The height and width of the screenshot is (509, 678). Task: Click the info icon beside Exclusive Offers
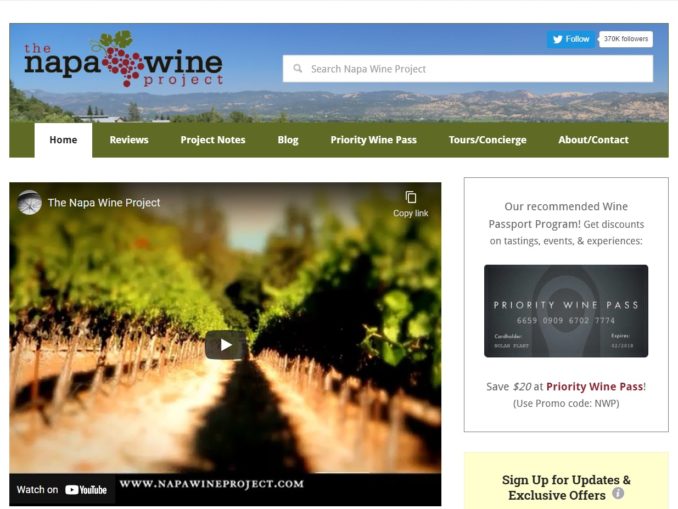[618, 493]
